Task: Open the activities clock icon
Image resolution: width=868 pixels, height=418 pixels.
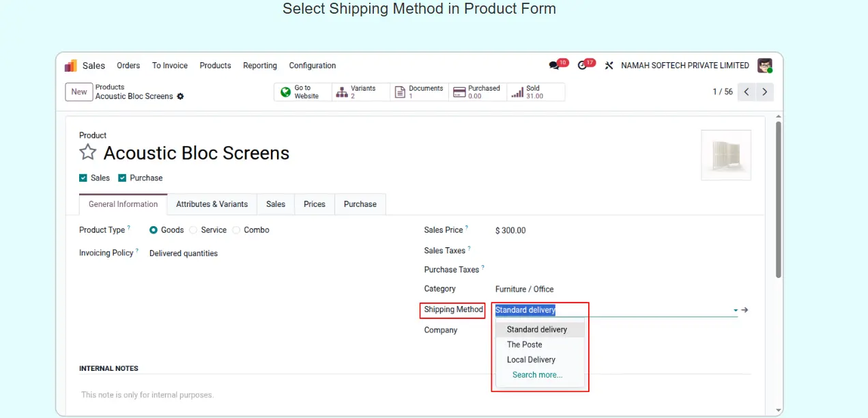Action: click(x=582, y=66)
